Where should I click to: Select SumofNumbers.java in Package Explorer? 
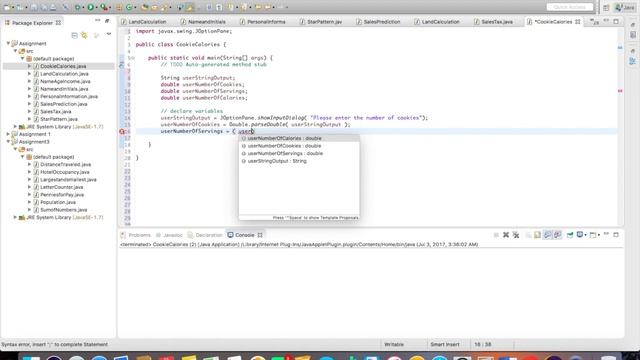pyautogui.click(x=64, y=210)
